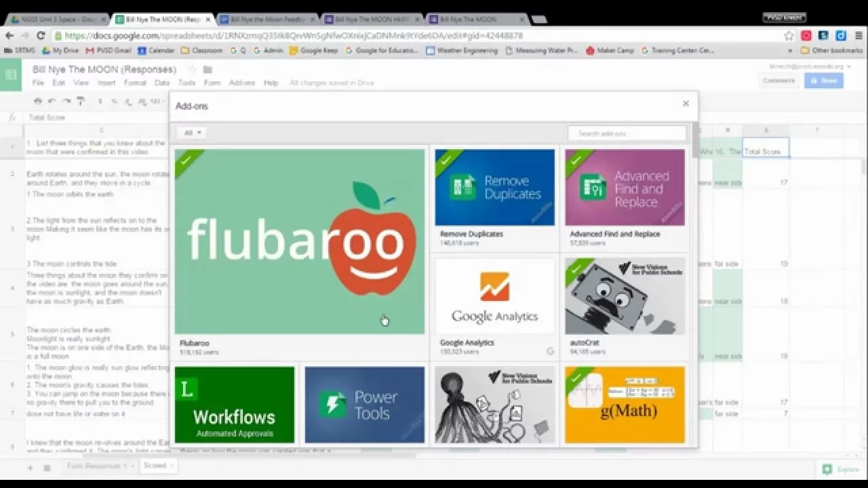
Task: Open the Form menu
Action: click(212, 83)
